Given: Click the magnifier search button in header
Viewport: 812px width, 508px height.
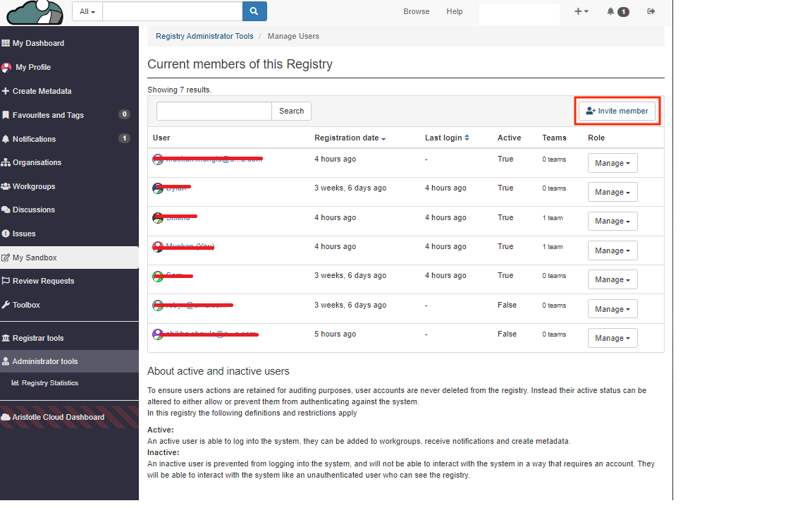Looking at the screenshot, I should pos(254,11).
